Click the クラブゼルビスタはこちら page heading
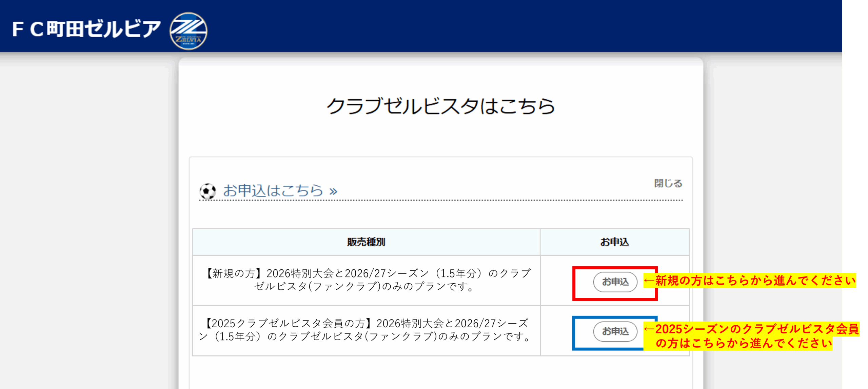The height and width of the screenshot is (389, 868). click(440, 106)
